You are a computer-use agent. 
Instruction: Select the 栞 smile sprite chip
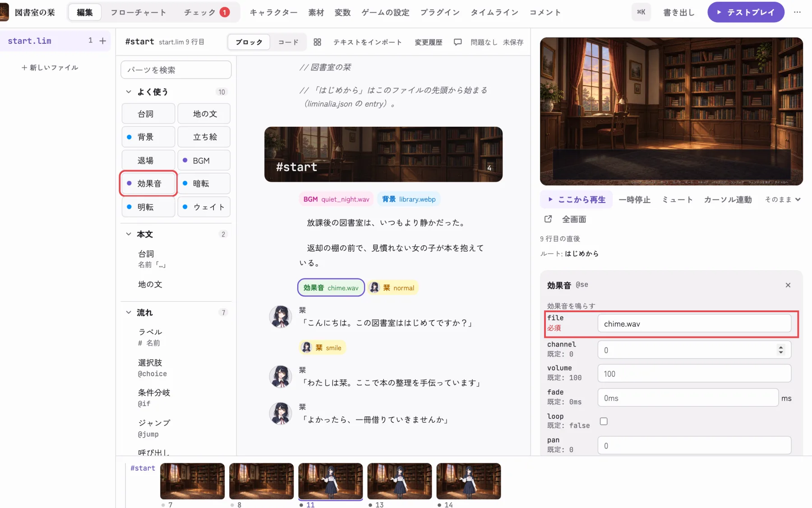click(x=322, y=347)
